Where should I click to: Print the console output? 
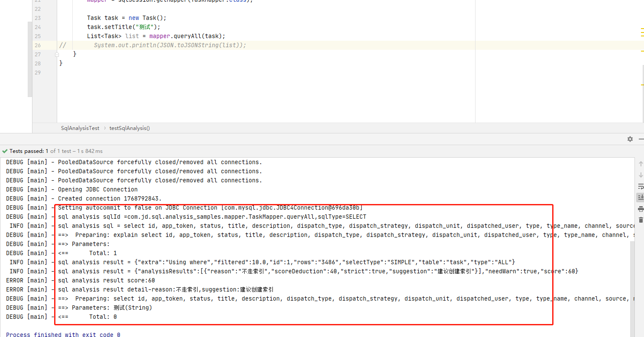[641, 209]
